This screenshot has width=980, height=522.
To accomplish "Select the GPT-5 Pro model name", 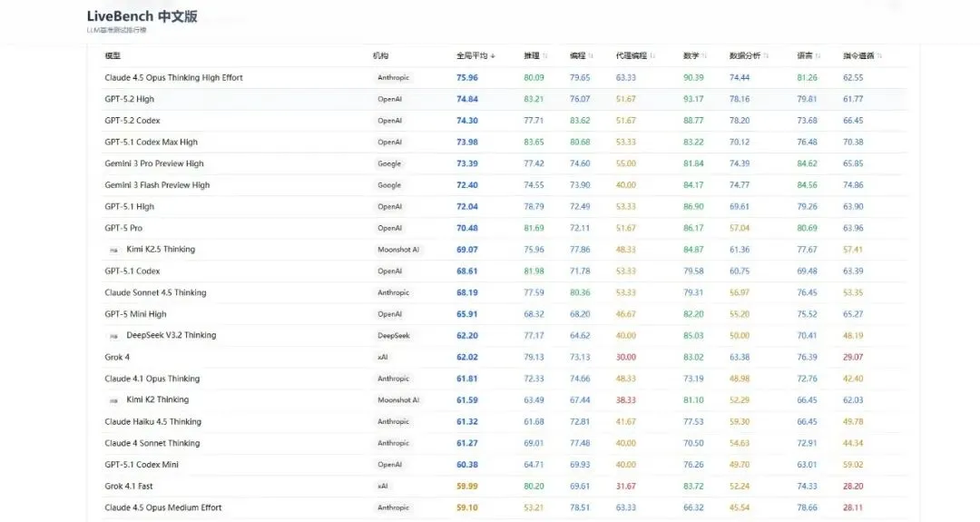I will [x=123, y=228].
